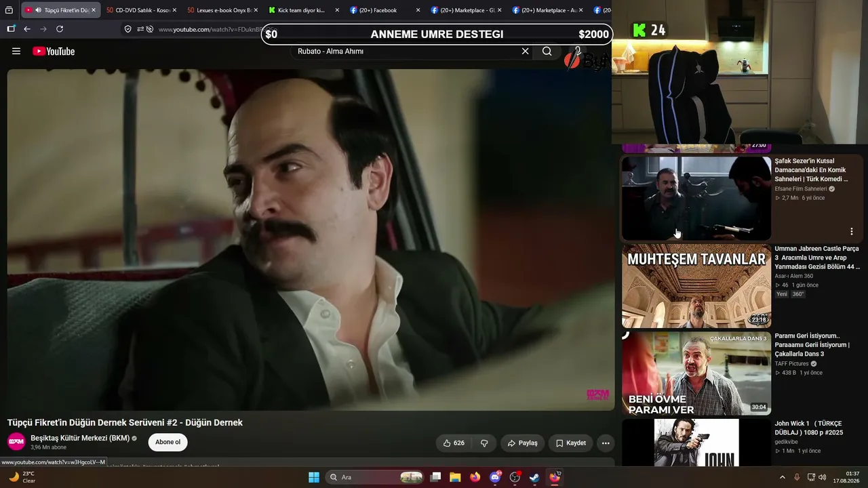Click the tracking protection shield icon

127,29
